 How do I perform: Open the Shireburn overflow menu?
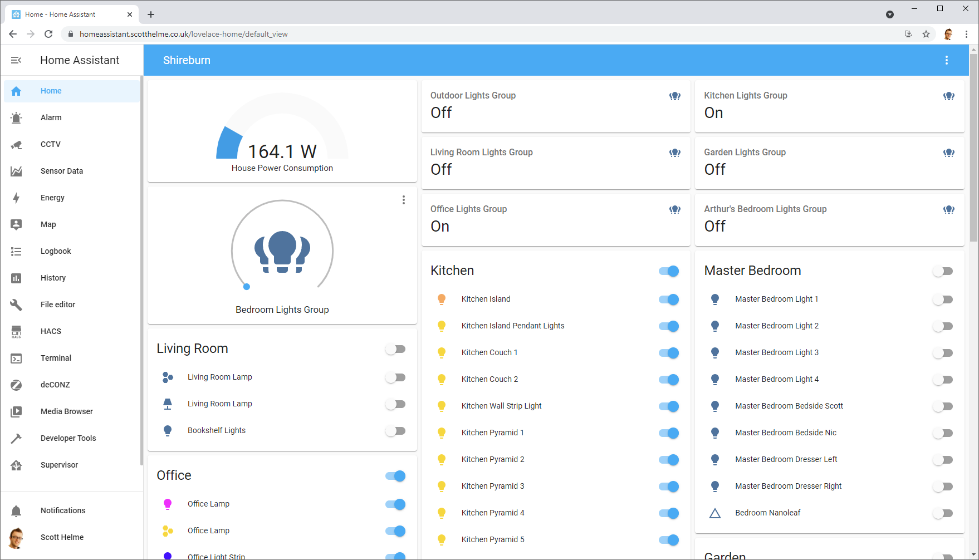946,60
